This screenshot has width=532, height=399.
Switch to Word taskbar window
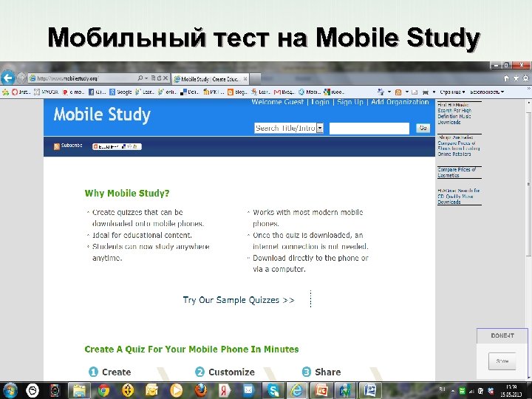(x=370, y=390)
